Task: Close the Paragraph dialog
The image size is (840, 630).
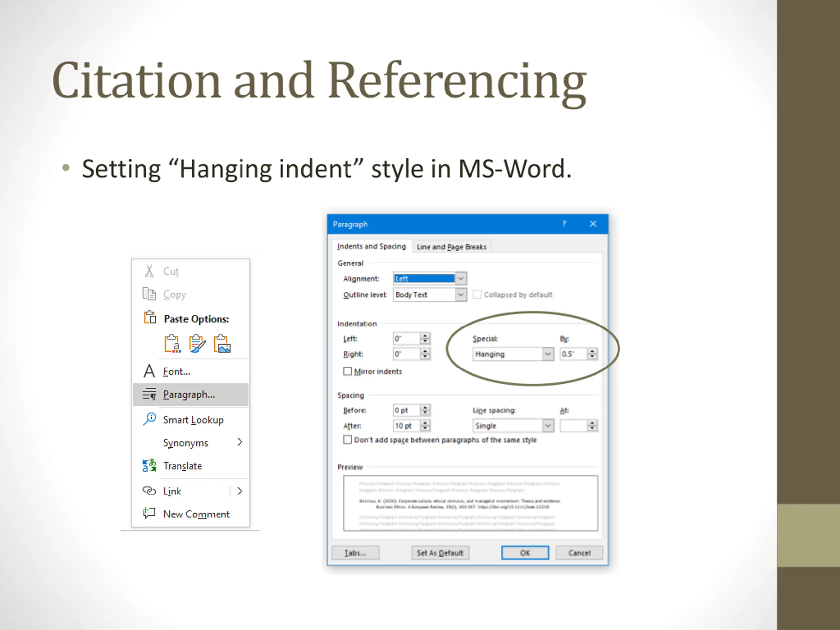Action: click(x=593, y=224)
